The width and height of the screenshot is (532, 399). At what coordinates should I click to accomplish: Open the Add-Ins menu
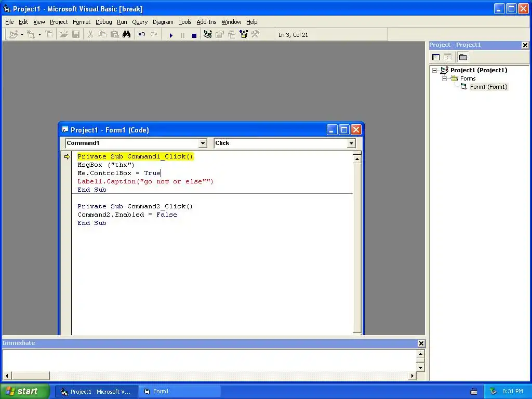click(206, 22)
